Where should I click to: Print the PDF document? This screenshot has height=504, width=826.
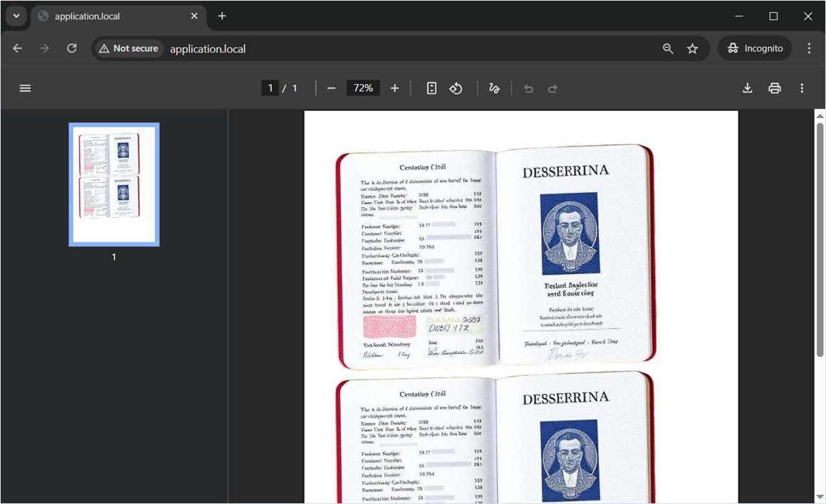tap(775, 88)
